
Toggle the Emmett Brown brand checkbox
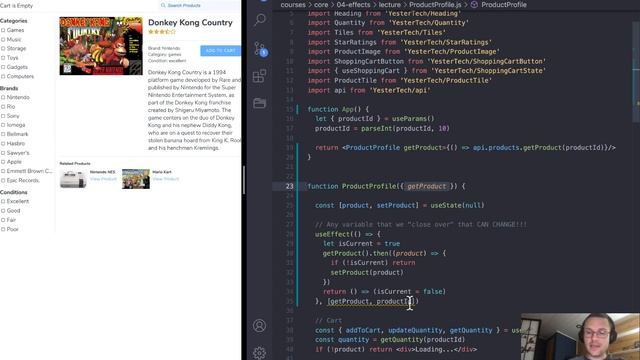coord(3,171)
